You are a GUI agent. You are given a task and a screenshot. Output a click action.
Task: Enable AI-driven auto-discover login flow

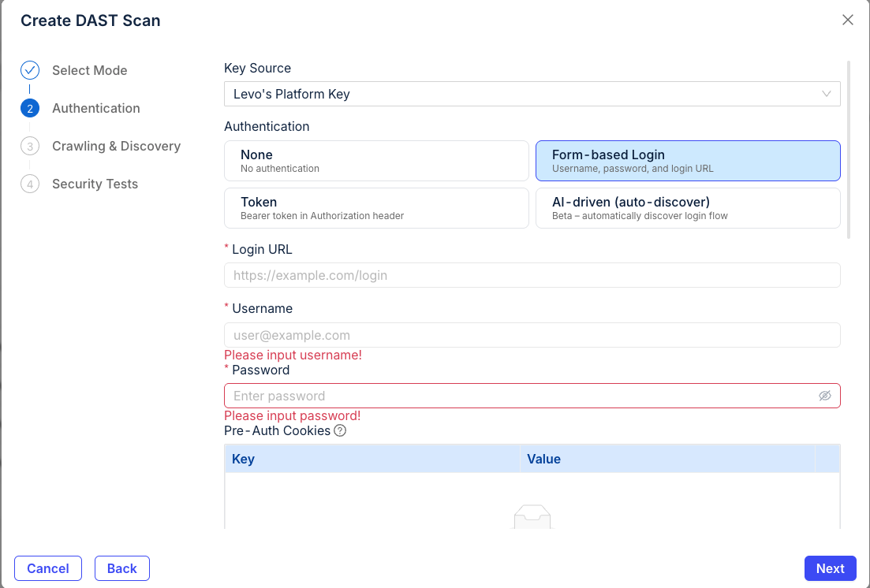tap(688, 207)
